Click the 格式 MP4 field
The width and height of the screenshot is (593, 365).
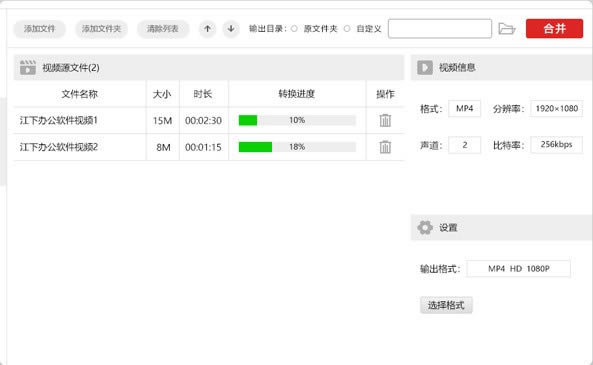(464, 109)
